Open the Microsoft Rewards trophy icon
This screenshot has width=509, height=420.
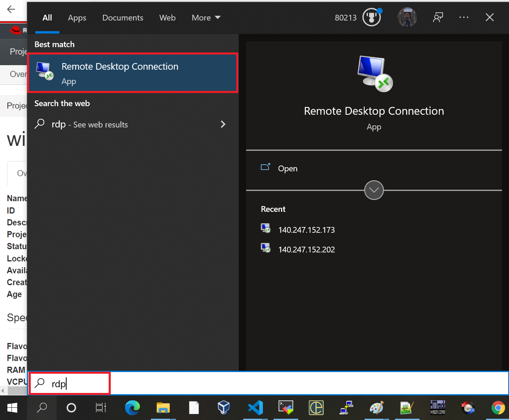[x=372, y=17]
